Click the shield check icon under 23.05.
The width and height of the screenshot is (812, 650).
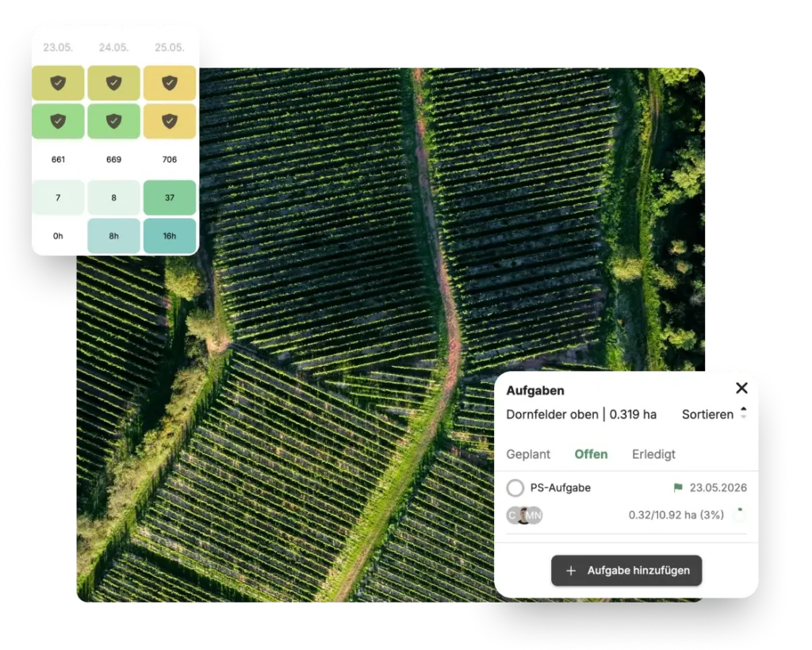[x=58, y=82]
